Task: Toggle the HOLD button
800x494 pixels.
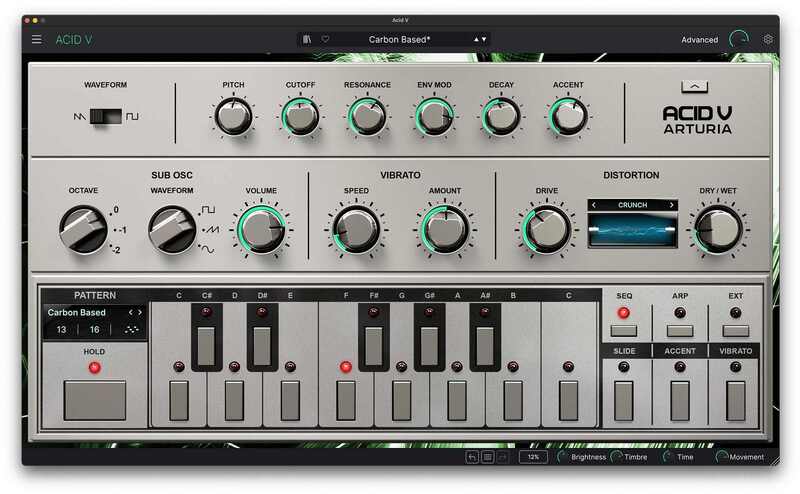Action: click(94, 400)
